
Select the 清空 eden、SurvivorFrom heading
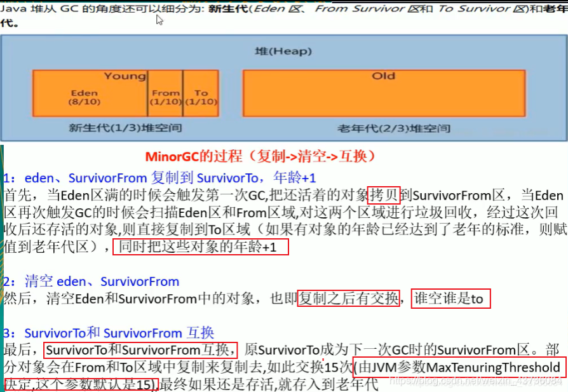tap(89, 281)
